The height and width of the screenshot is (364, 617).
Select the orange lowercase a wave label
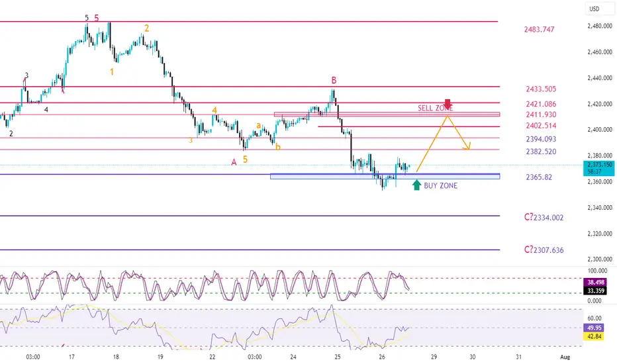[259, 126]
